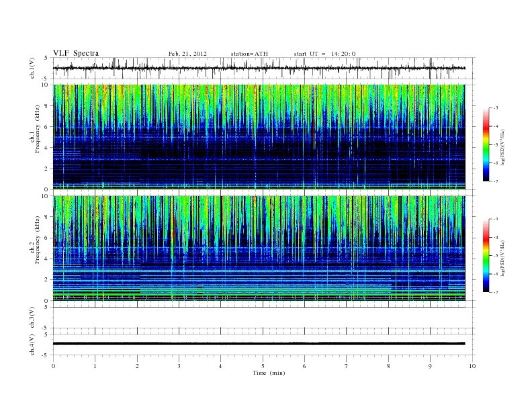Click the 'VLF Spectra' title text
The width and height of the screenshot is (532, 411).
[76, 53]
